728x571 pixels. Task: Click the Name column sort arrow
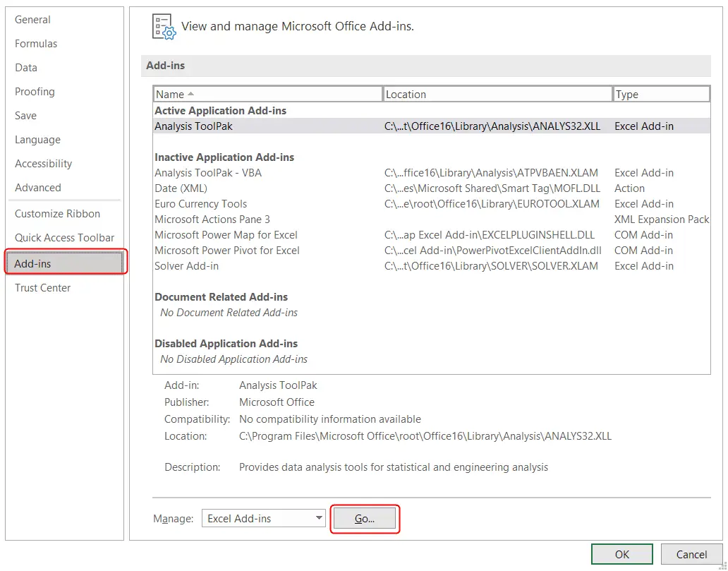tap(190, 94)
